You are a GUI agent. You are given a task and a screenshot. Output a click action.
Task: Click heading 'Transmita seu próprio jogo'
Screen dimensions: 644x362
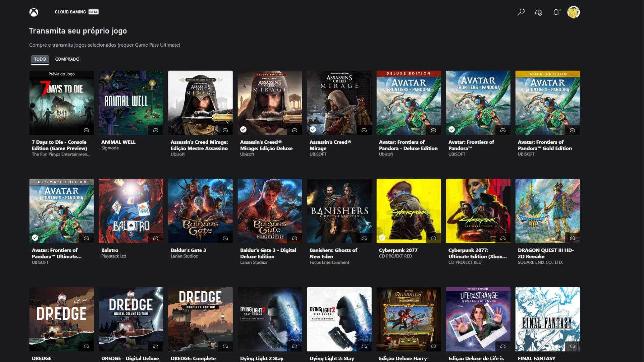(x=78, y=31)
